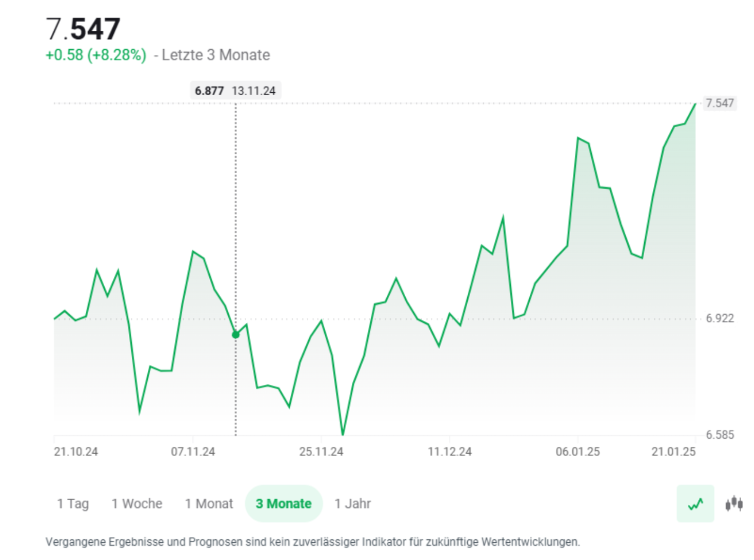
Task: Click the active 3 Monate button
Action: pos(284,504)
